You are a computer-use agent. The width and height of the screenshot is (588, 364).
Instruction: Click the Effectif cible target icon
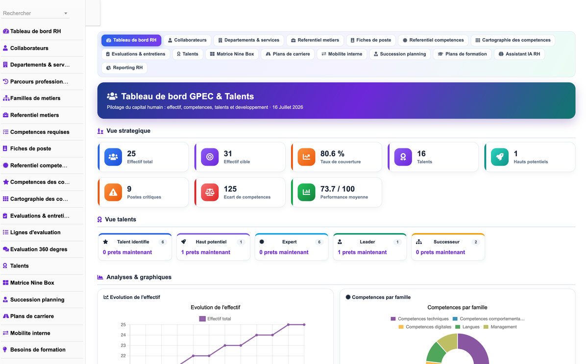click(x=210, y=157)
